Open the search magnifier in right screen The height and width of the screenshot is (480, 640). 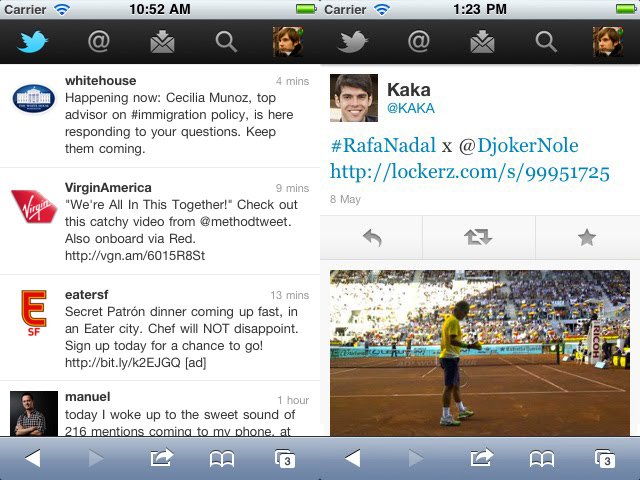click(x=546, y=42)
